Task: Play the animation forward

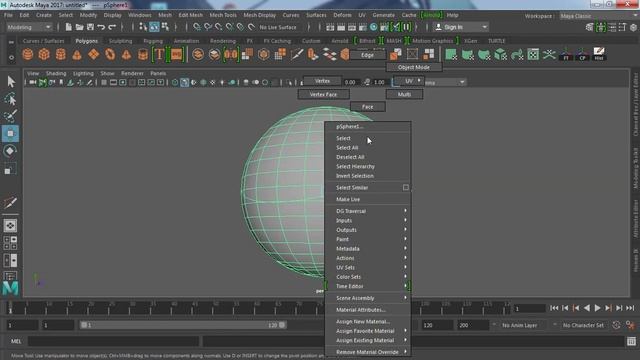Action: click(x=598, y=308)
